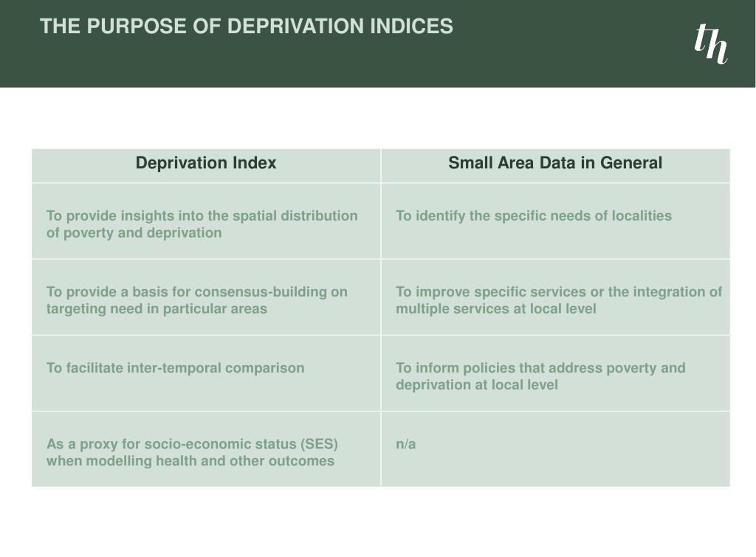Image resolution: width=756 pixels, height=557 pixels.
Task: Select the cell 'To identify the specific needs of localities'
Action: click(x=555, y=222)
